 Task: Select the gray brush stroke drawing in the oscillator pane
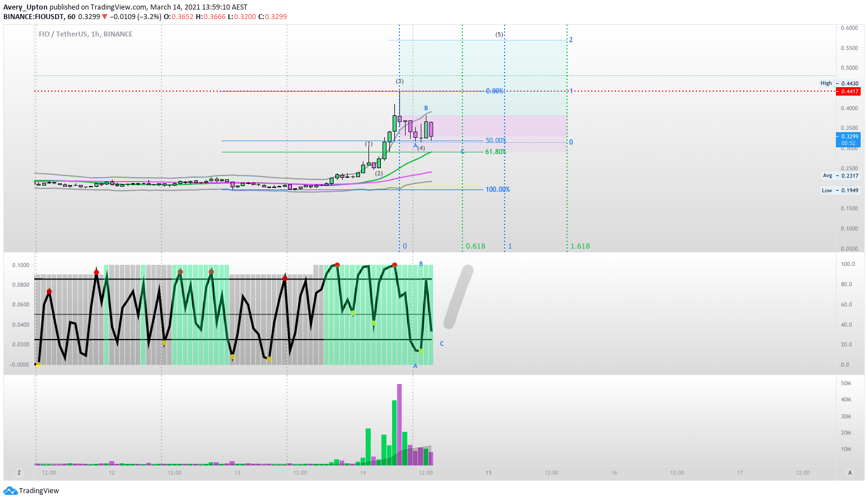458,297
